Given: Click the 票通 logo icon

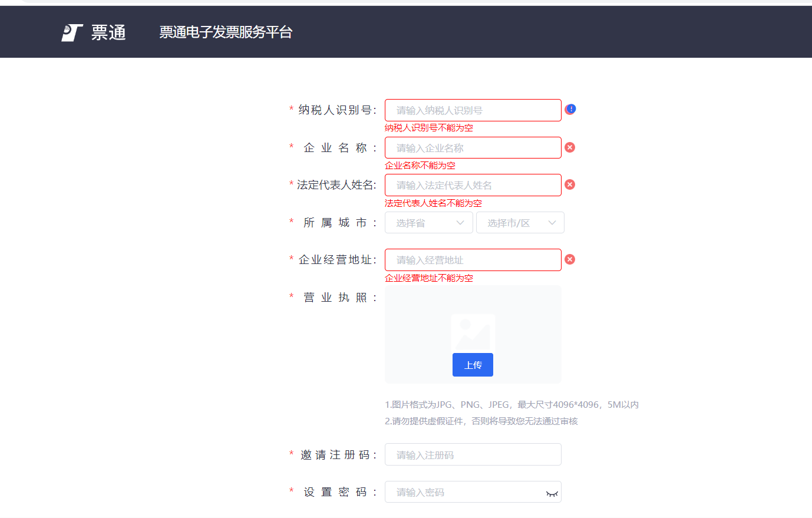Looking at the screenshot, I should pos(72,32).
